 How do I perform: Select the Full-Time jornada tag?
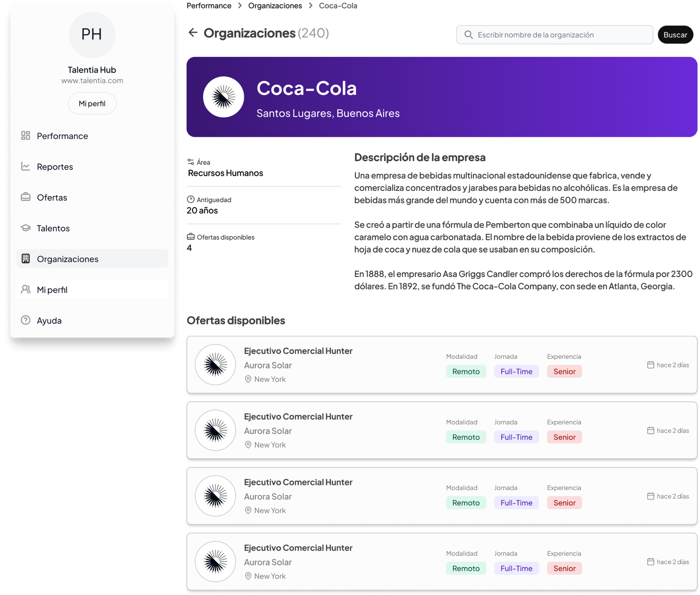point(516,371)
